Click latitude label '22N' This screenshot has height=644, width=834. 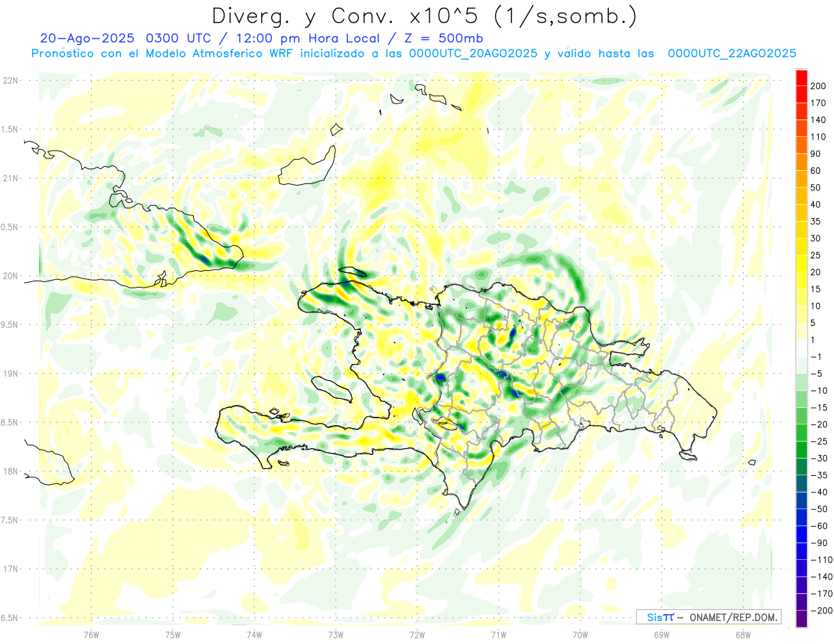(x=10, y=81)
